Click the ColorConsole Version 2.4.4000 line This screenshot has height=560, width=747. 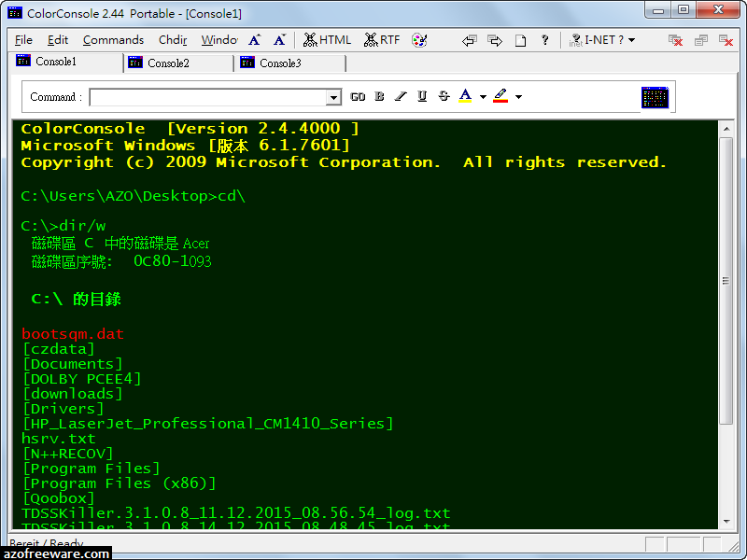click(x=190, y=129)
